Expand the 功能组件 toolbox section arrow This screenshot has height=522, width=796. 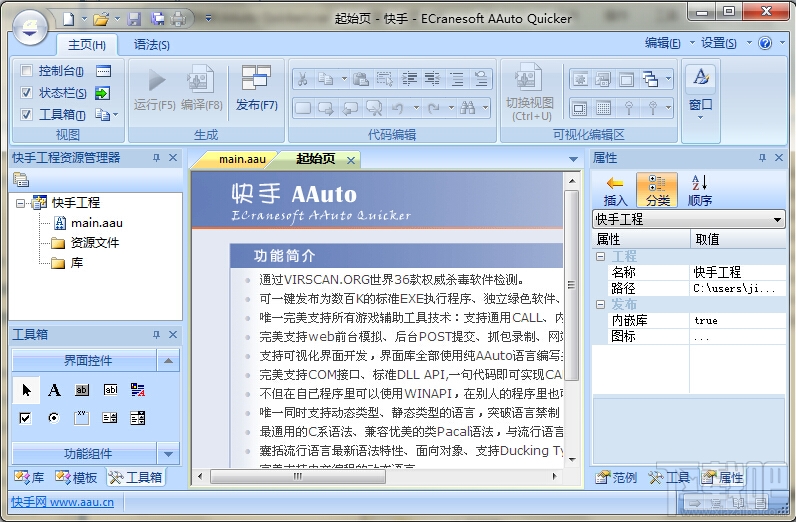[168, 453]
